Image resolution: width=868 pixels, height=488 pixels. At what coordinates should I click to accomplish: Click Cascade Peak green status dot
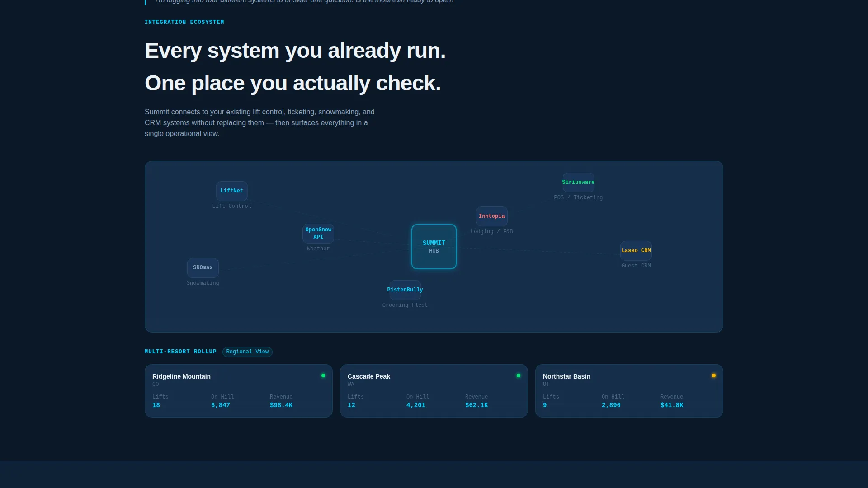519,375
